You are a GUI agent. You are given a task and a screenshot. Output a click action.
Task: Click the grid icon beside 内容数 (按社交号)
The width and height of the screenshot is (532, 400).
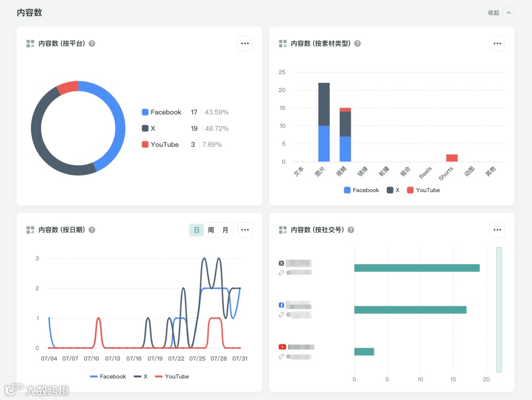(x=283, y=230)
